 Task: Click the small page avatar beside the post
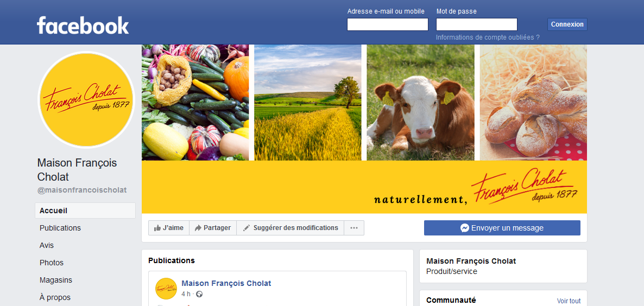pyautogui.click(x=166, y=288)
